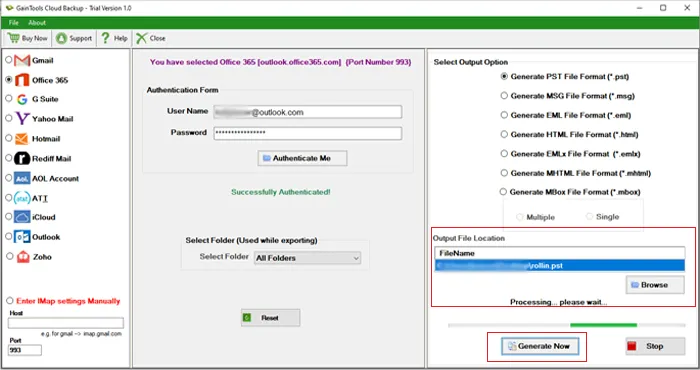Click the Office 365 logo icon
Screen dimensions: 700x370
point(22,80)
